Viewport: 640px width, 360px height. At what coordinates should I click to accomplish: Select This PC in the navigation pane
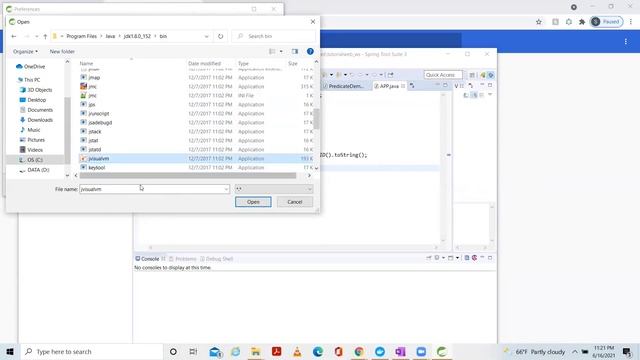tap(32, 80)
